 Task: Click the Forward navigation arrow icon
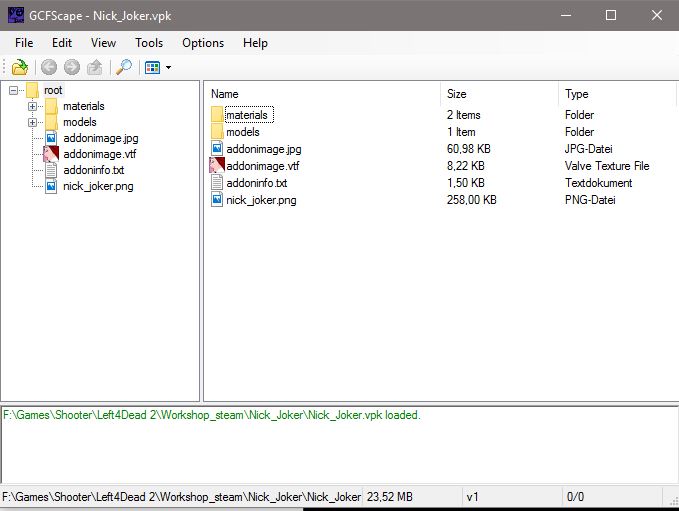click(72, 68)
